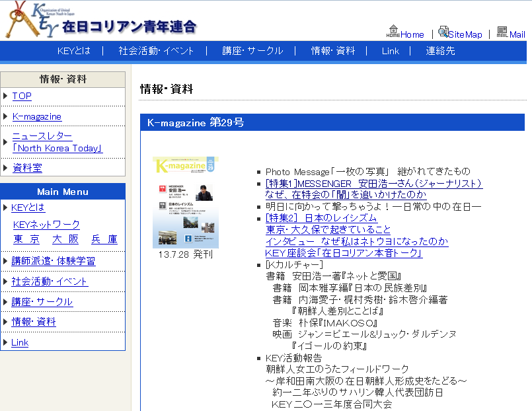Click arrow bullet beside 講師派遣・体験学習
The height and width of the screenshot is (411, 532).
tap(5, 261)
